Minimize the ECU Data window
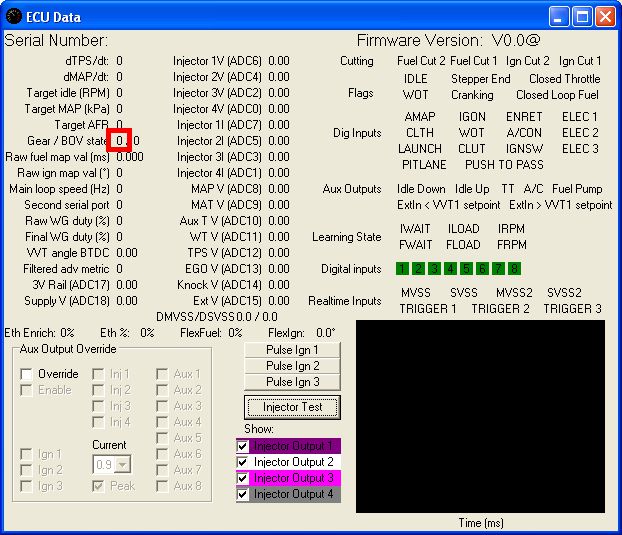Screen dimensions: 622x535 tap(561, 16)
